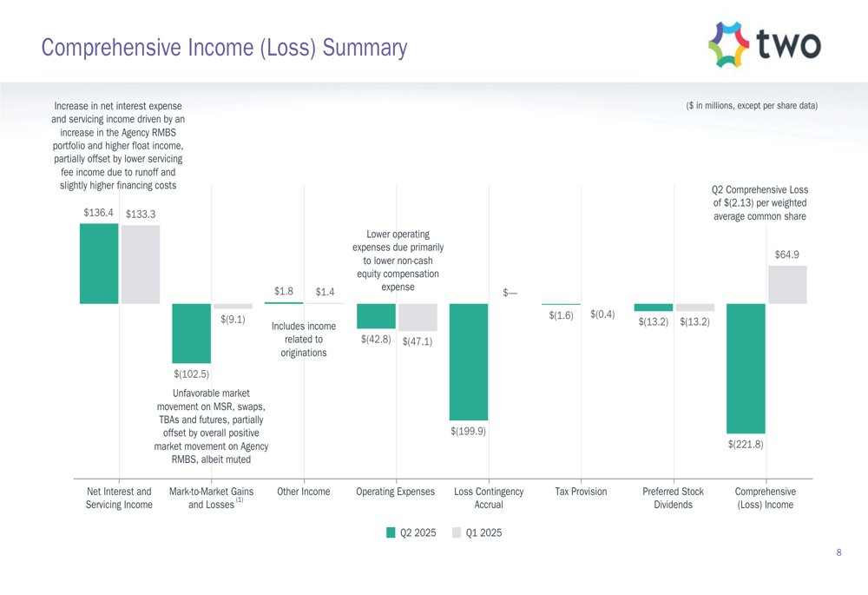Select the Tax Provision axis label
This screenshot has height=595, width=868.
pyautogui.click(x=581, y=492)
